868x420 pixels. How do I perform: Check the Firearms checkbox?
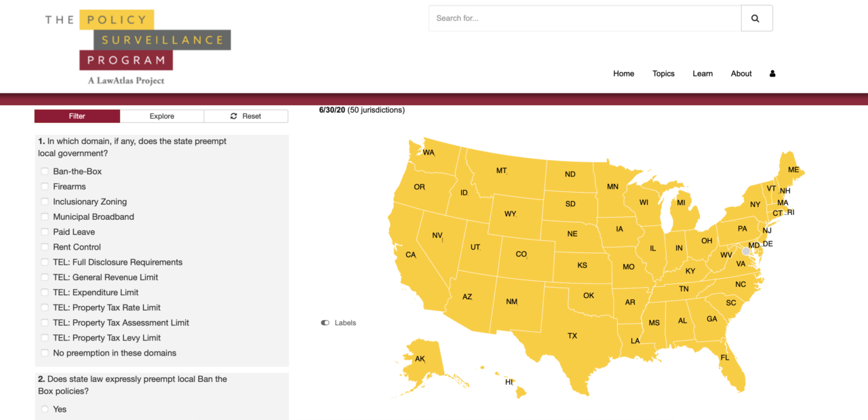click(x=45, y=187)
